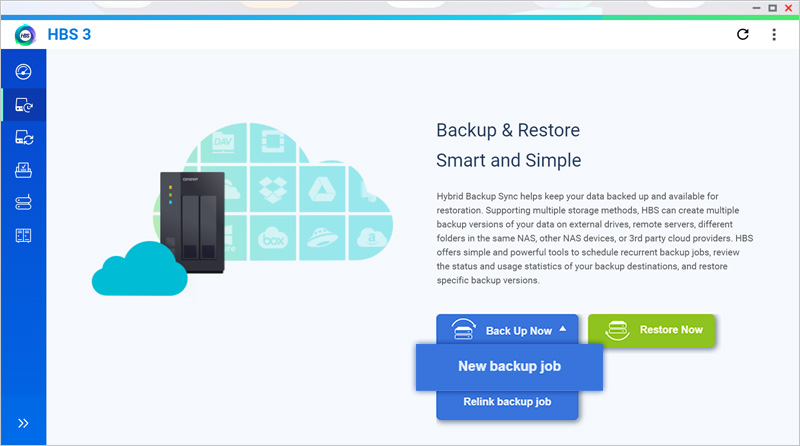Open the Storage Spaces sidebar icon
The height and width of the screenshot is (446, 800).
coord(23,203)
